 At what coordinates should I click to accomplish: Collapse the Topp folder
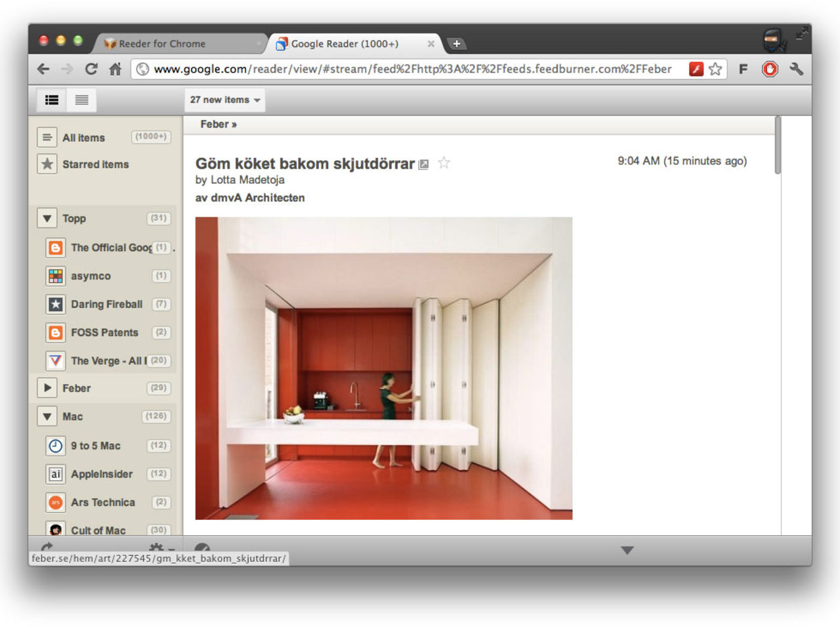(x=47, y=218)
